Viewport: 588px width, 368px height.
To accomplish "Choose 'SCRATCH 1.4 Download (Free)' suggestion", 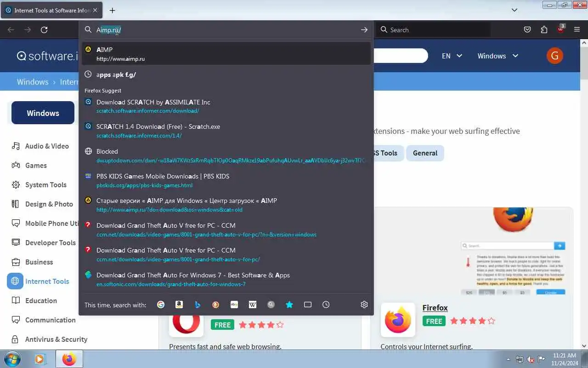I will click(226, 131).
